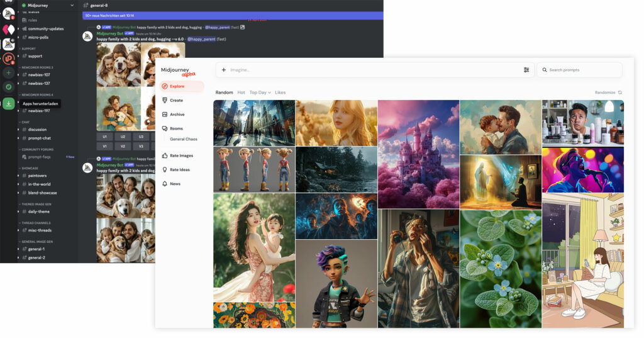Screen dimensions: 644x338
Task: Click the plus icon in Imagine bar
Action: click(224, 70)
